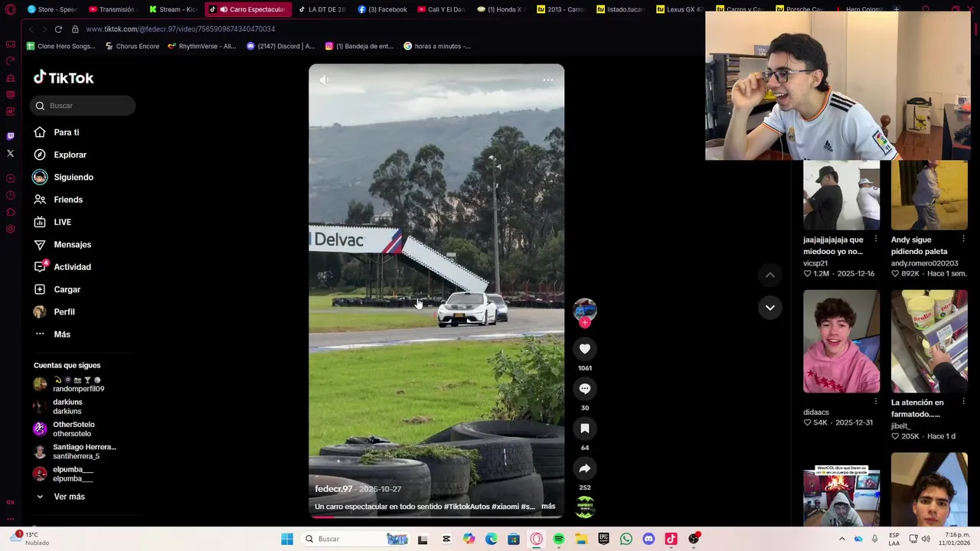Open the spinning music disc sound
980x551 pixels.
tap(585, 507)
